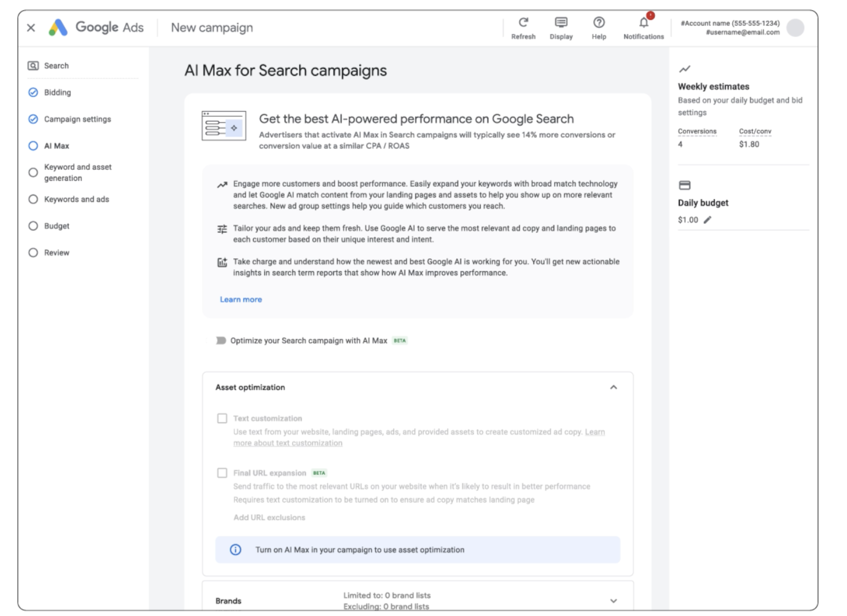Click the Learn more link

(x=241, y=299)
